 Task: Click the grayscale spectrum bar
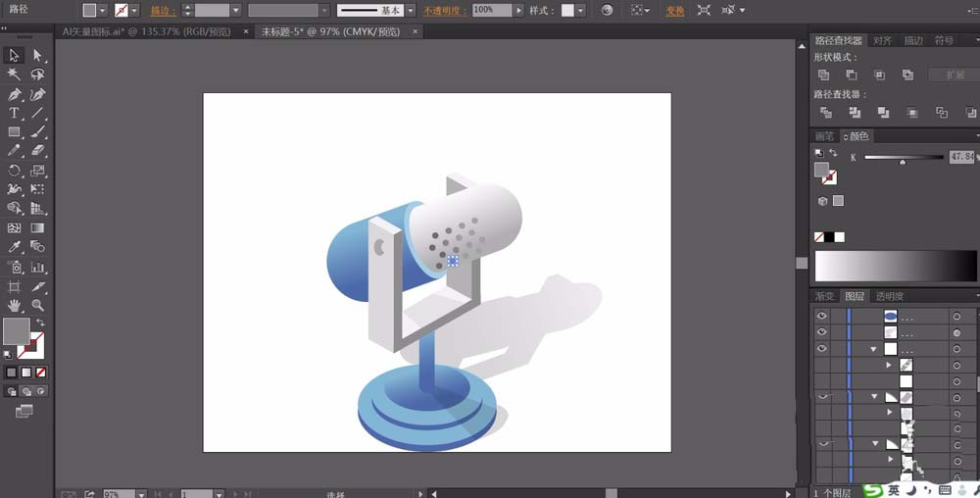[896, 266]
